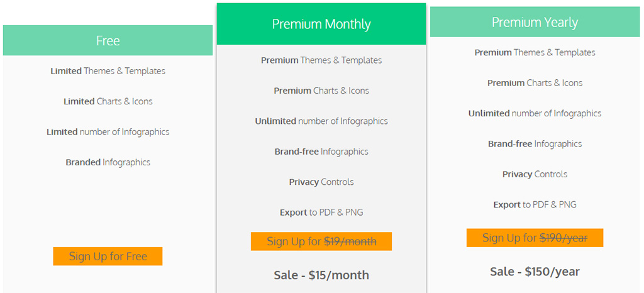Click the Sale - $150/year price text
Image resolution: width=644 pixels, height=293 pixels.
(x=535, y=272)
